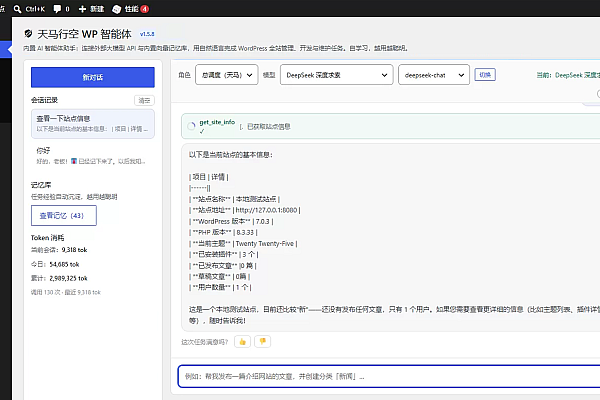
Task: Click the 记忆库 heading
Action: 41,185
